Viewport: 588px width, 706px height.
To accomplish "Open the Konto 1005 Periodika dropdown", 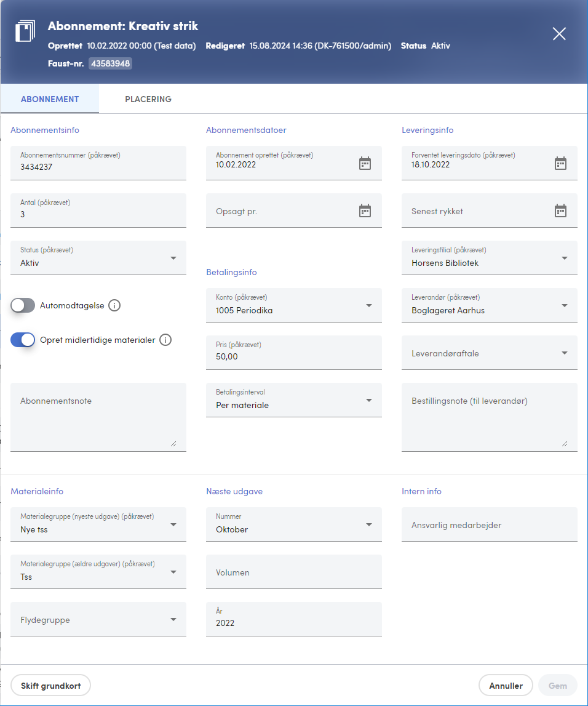I will tap(294, 305).
